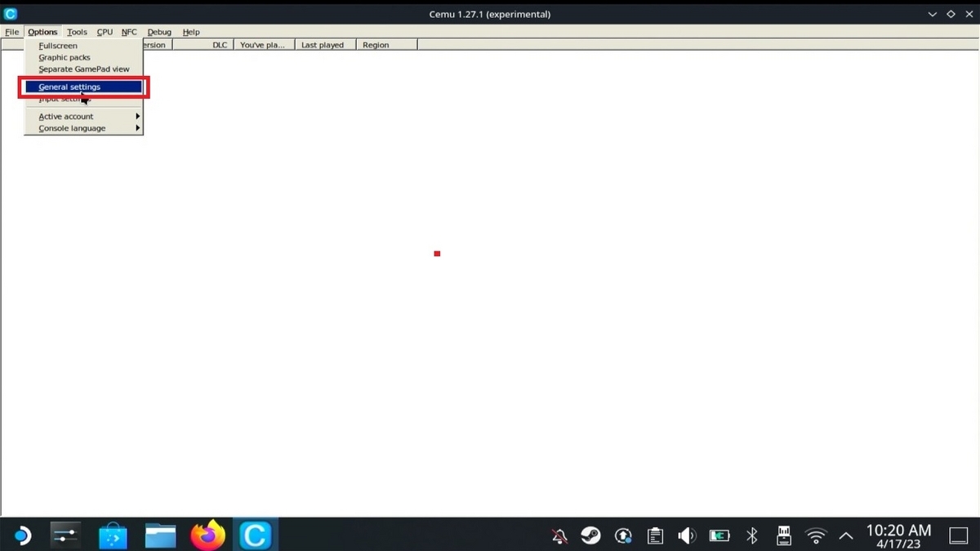This screenshot has height=551, width=980.
Task: Open the battery status tray icon
Action: [x=719, y=536]
